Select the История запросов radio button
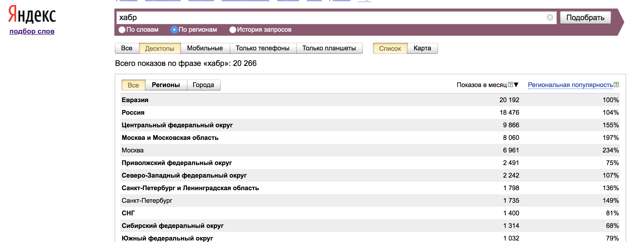This screenshot has width=644, height=242. (x=233, y=30)
